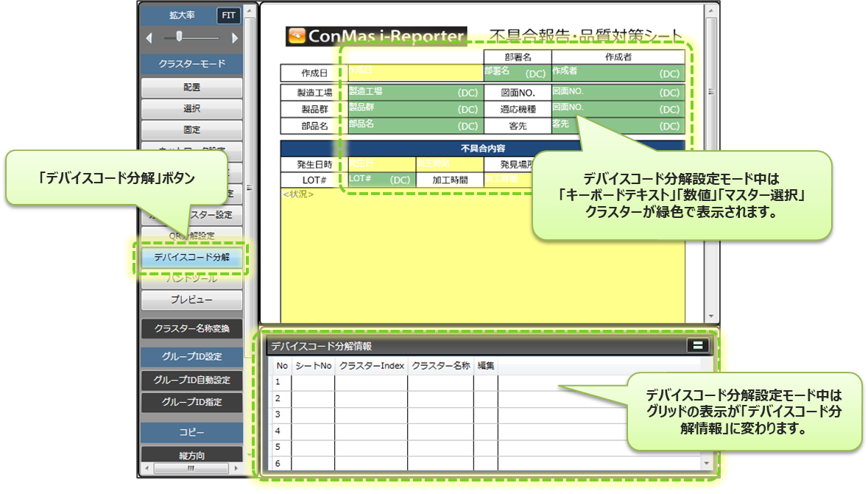
Task: Click the FIT zoom button
Action: tap(228, 15)
